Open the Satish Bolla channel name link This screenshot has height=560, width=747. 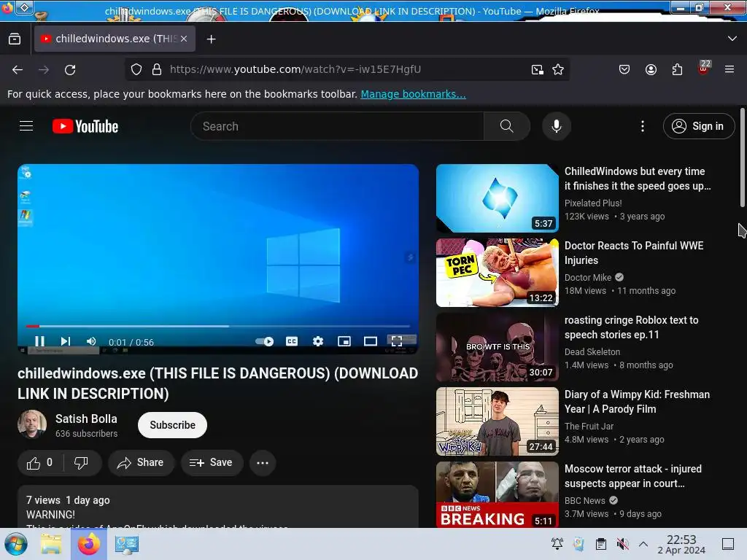click(86, 419)
